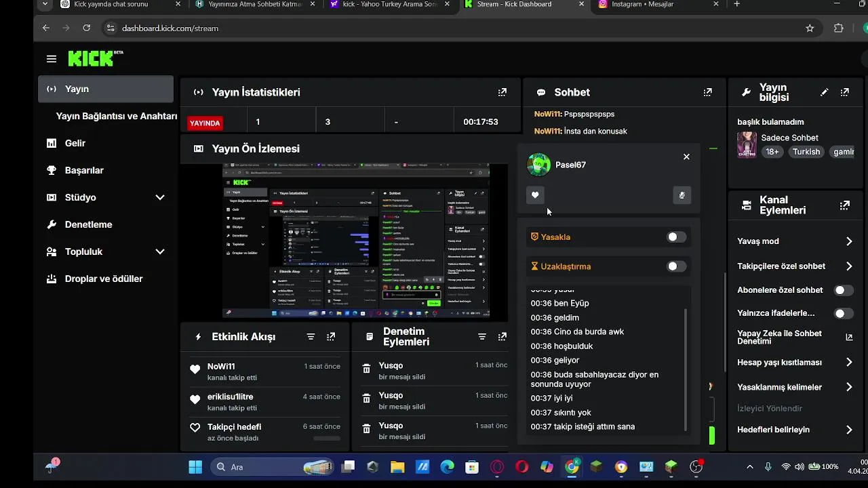868x488 pixels.
Task: Switch to the Instagram Mesajlar tab
Action: 658,4
